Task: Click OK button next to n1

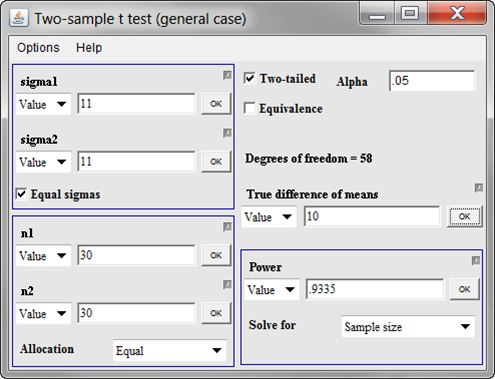Action: (216, 255)
